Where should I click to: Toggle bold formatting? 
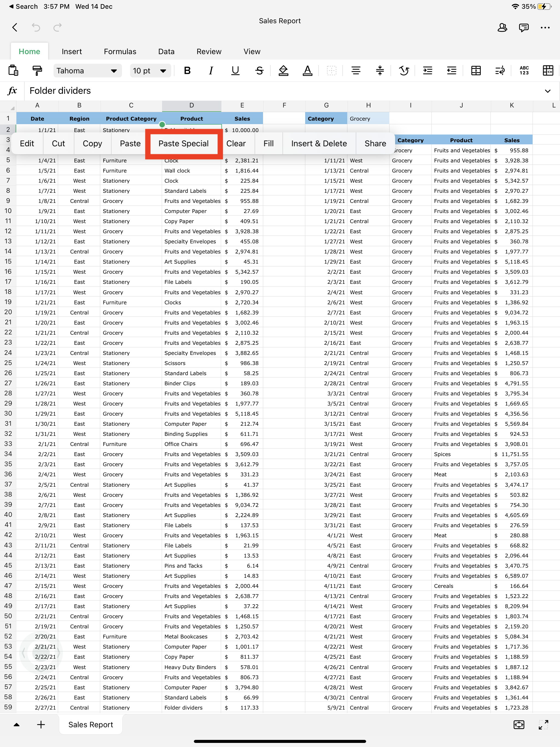tap(187, 71)
